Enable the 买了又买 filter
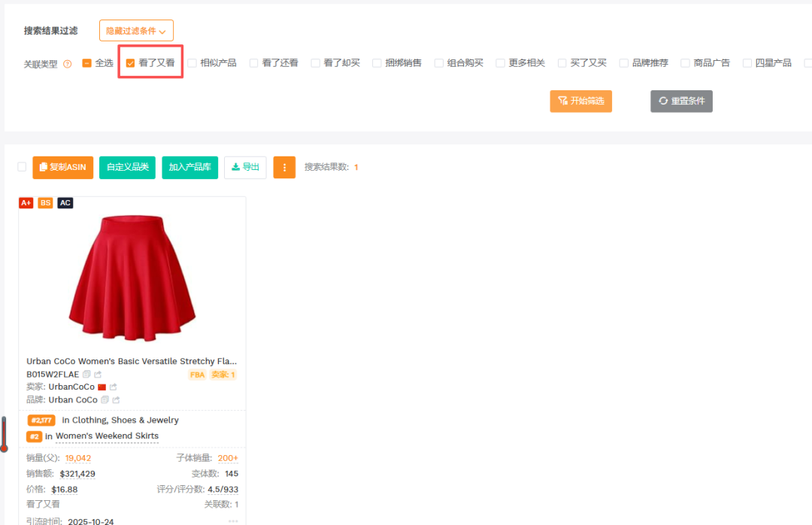This screenshot has width=812, height=525. 562,63
